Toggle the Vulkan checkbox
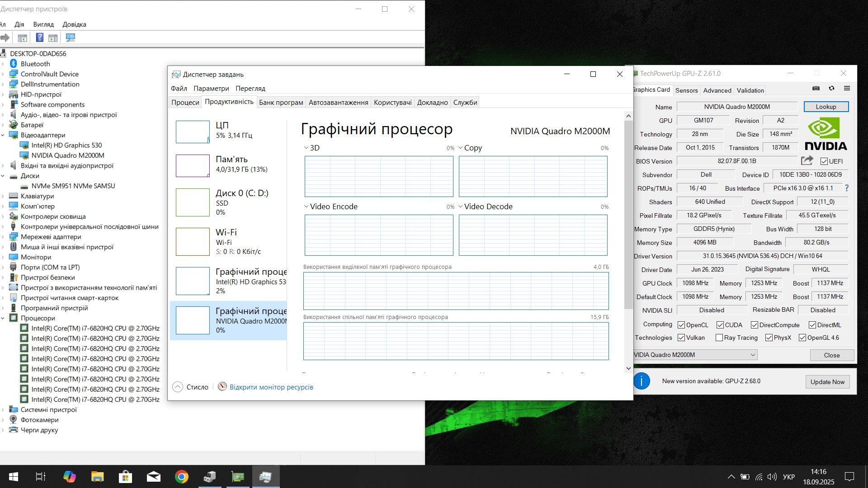Viewport: 868px width, 488px height. [x=681, y=338]
